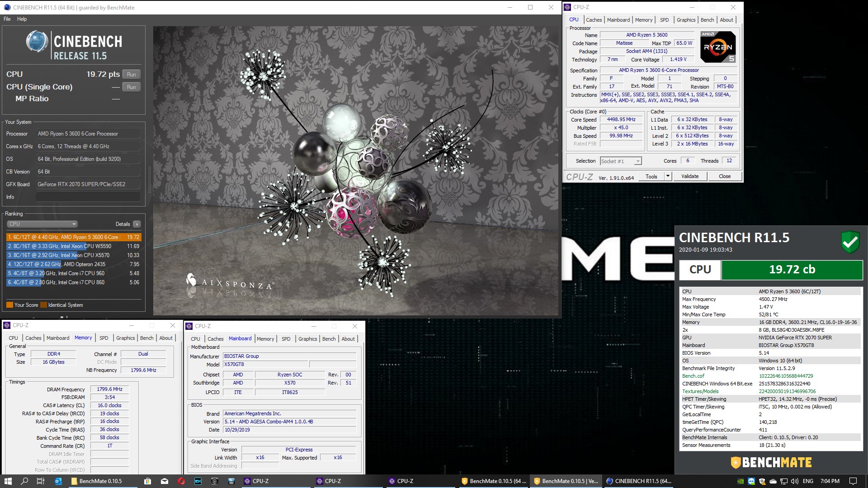Expand the Tools dropdown arrow in CPU-Z
This screenshot has height=488, width=868.
tap(668, 177)
